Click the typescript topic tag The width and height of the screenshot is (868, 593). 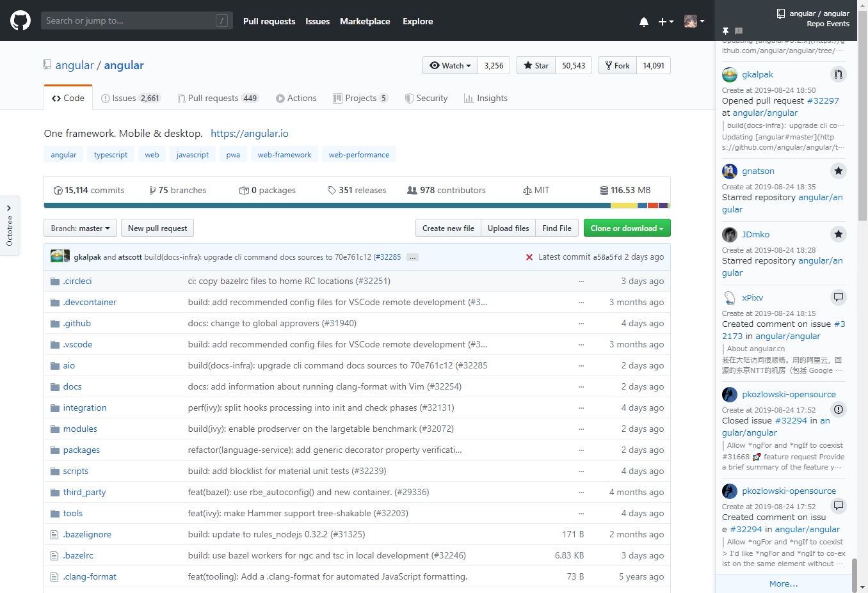click(x=111, y=155)
